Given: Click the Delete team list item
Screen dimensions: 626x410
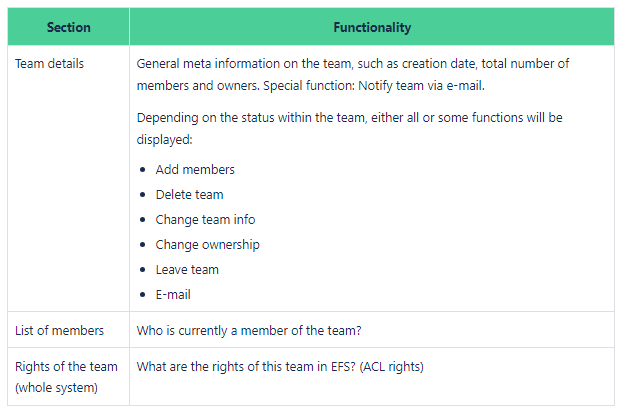Looking at the screenshot, I should click(x=189, y=195).
